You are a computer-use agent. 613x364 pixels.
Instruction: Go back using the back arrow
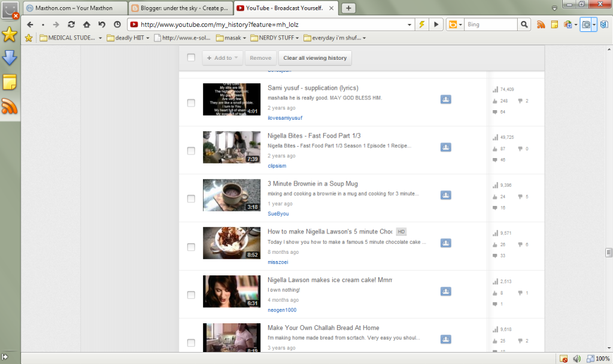click(x=30, y=25)
